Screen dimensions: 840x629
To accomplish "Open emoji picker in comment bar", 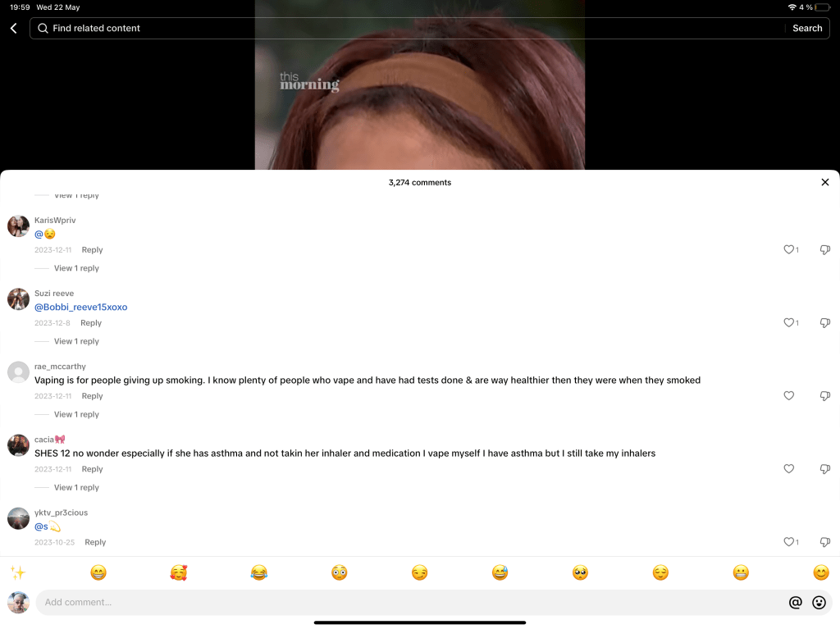I will click(819, 603).
